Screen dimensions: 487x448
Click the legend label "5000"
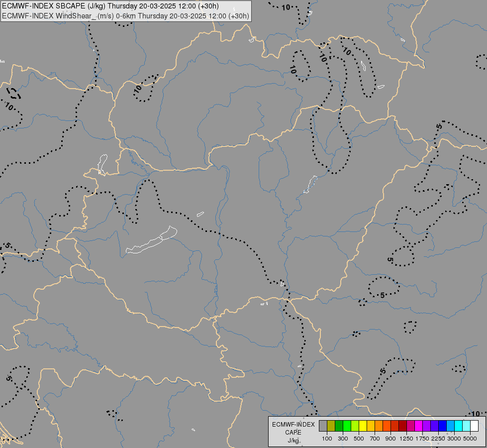(x=470, y=439)
